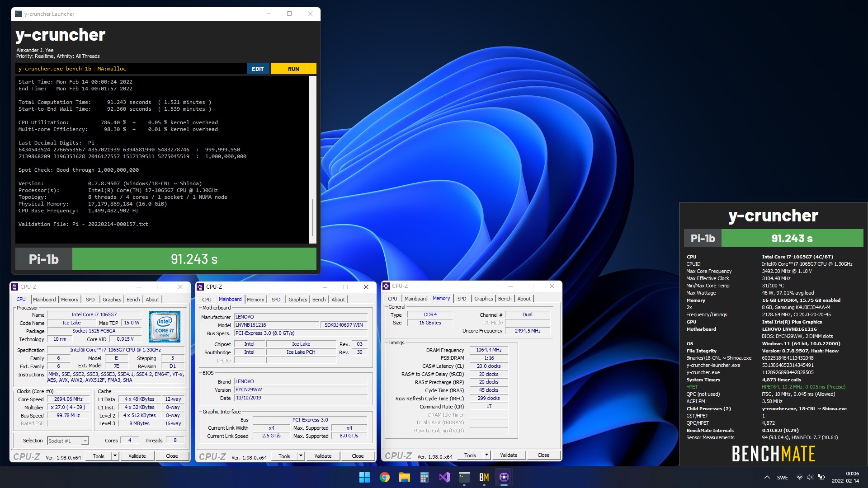Screen dimensions: 868x488
Task: Click the Core Speed 2694.06 MHz value
Action: pyautogui.click(x=68, y=399)
